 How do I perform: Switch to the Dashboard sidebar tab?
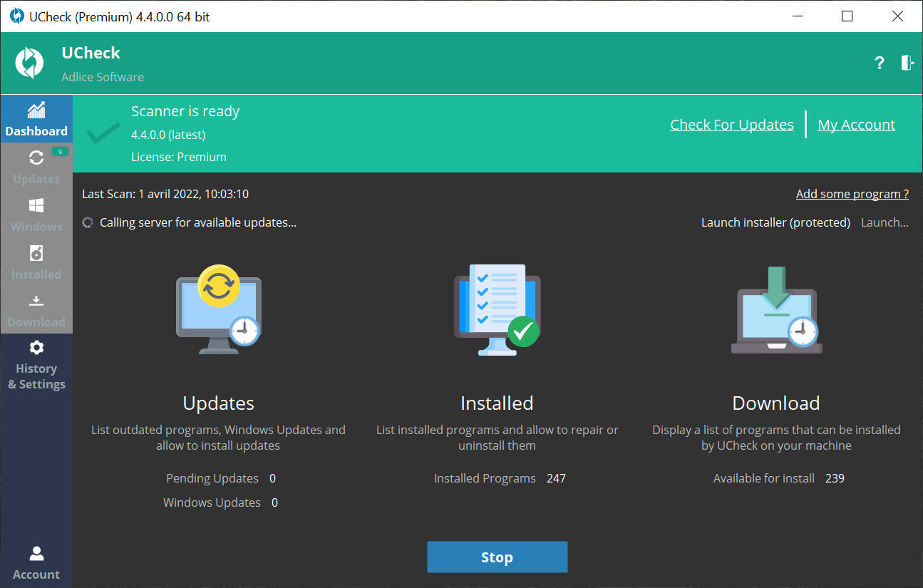tap(36, 119)
